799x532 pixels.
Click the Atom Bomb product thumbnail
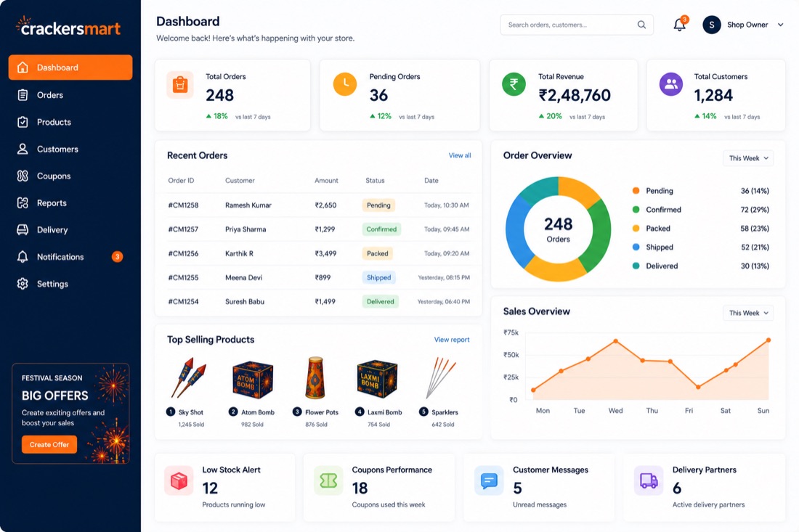pos(252,380)
